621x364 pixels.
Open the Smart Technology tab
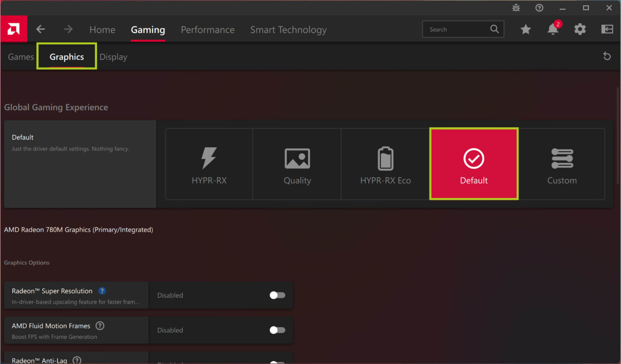click(288, 29)
